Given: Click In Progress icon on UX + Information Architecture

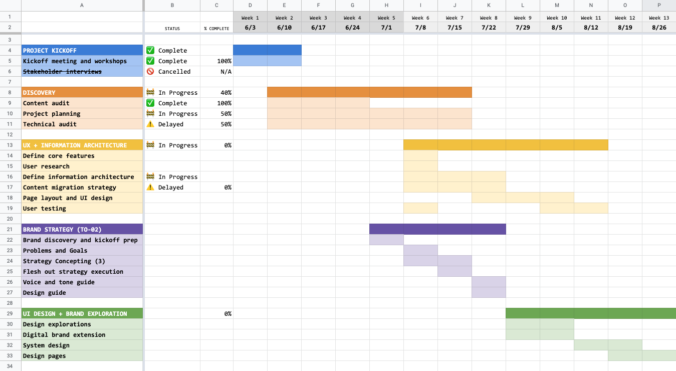Looking at the screenshot, I should pyautogui.click(x=150, y=145).
